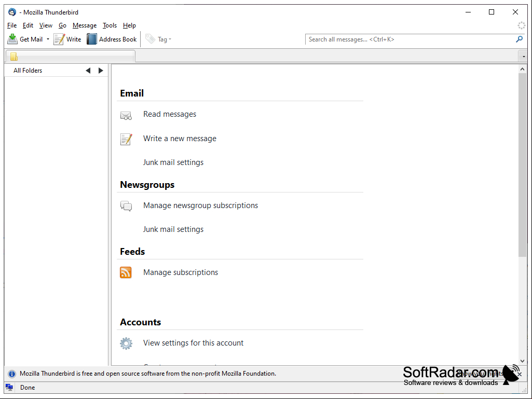Open the Manage subscriptions link under Feeds
The width and height of the screenshot is (532, 399).
click(x=181, y=272)
